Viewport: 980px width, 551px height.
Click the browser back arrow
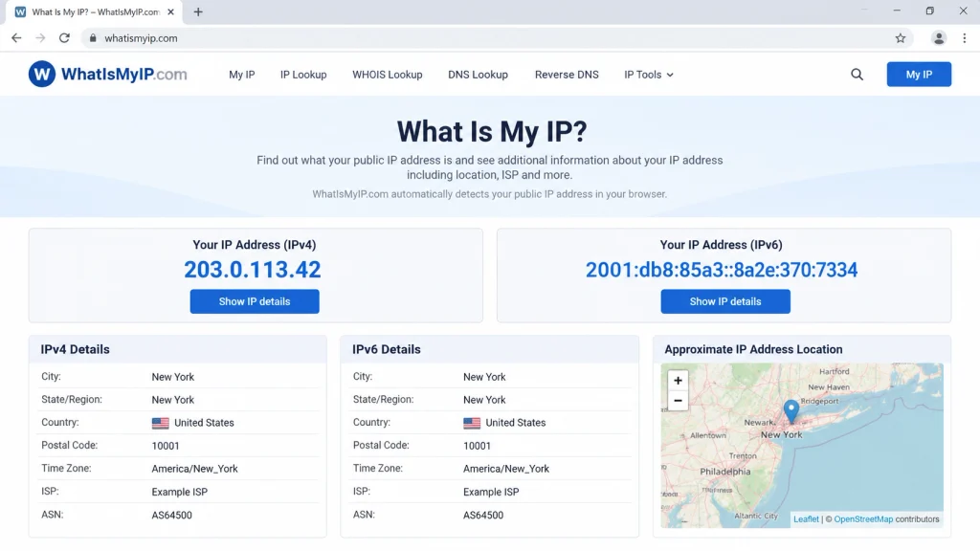click(x=16, y=38)
